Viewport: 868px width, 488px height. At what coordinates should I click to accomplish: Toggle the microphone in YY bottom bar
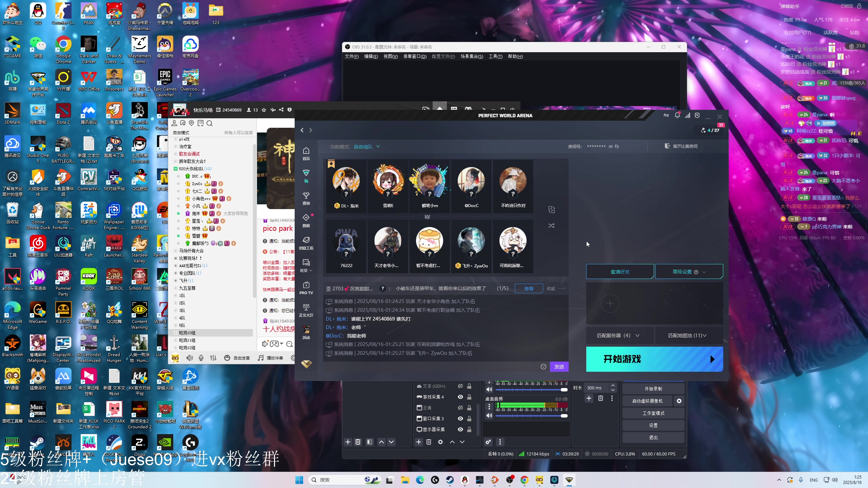[201, 358]
